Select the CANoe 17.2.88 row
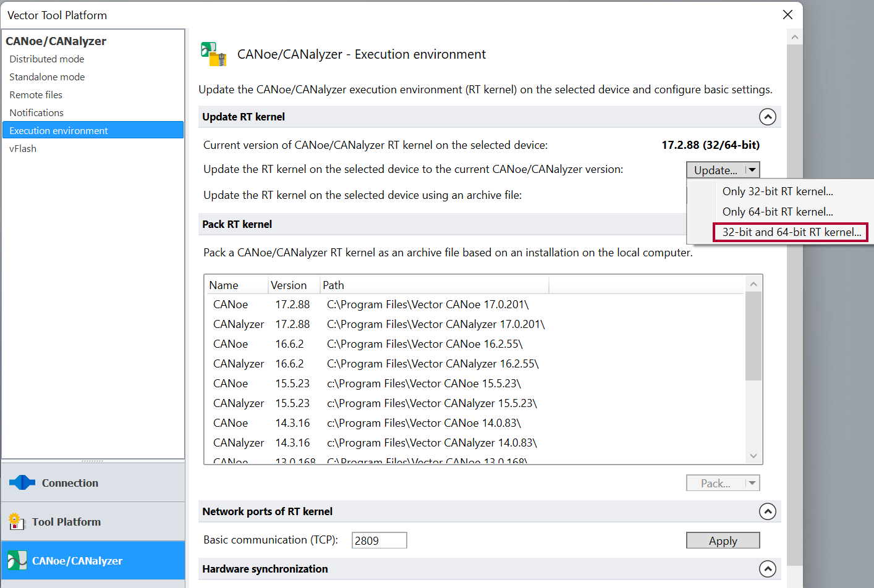 click(x=475, y=304)
